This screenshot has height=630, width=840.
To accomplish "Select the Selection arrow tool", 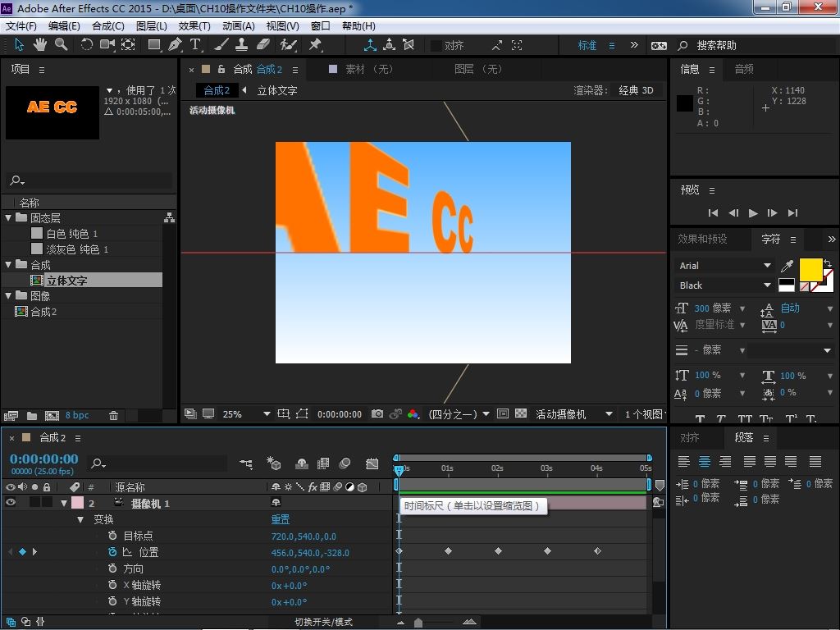I will (x=19, y=45).
